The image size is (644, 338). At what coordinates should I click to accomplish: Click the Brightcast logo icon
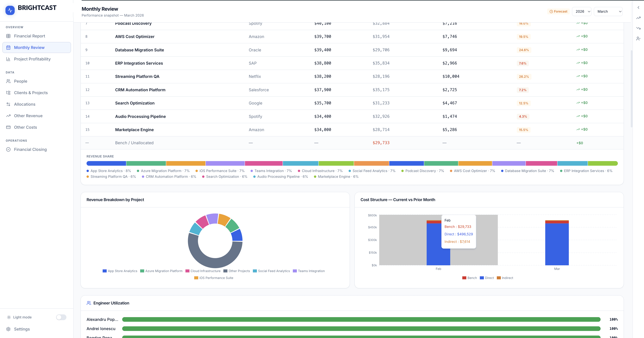pyautogui.click(x=10, y=10)
